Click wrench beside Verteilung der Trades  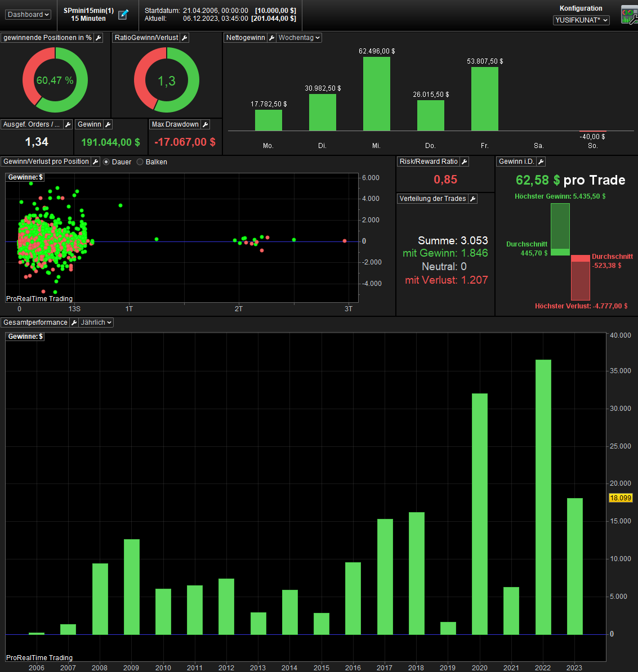[472, 199]
